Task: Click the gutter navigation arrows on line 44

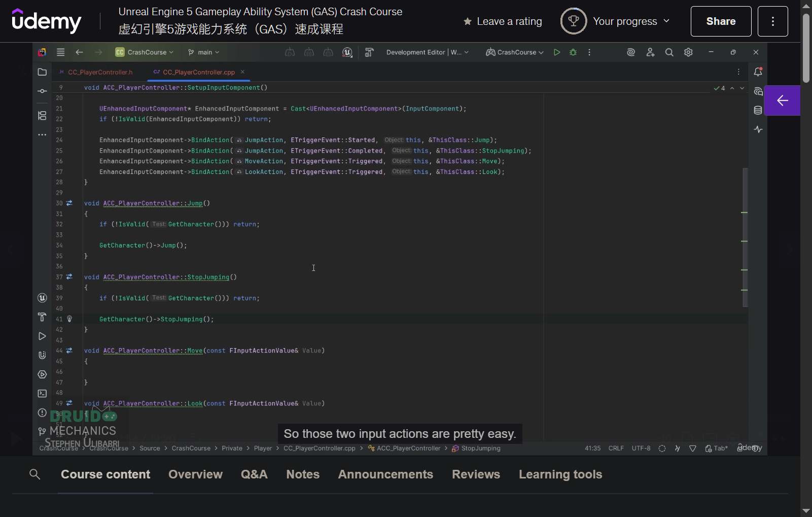Action: pos(69,351)
